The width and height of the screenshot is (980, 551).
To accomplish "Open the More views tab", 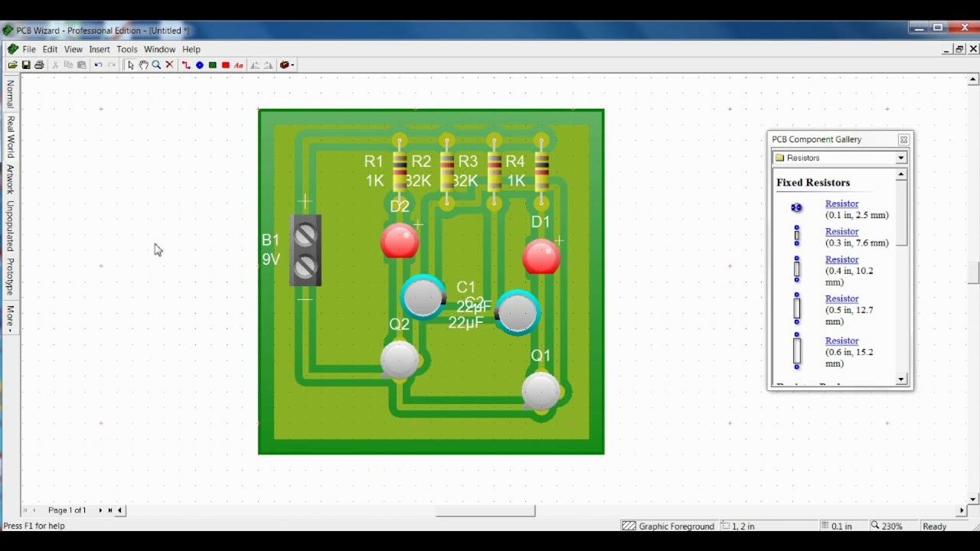I will [x=11, y=318].
